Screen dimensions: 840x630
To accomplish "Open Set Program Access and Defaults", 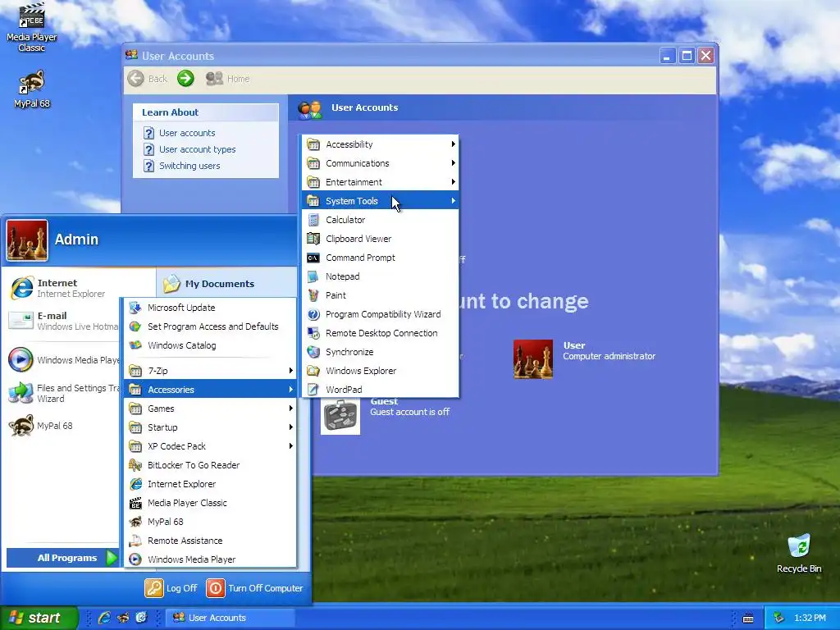I will pyautogui.click(x=210, y=326).
